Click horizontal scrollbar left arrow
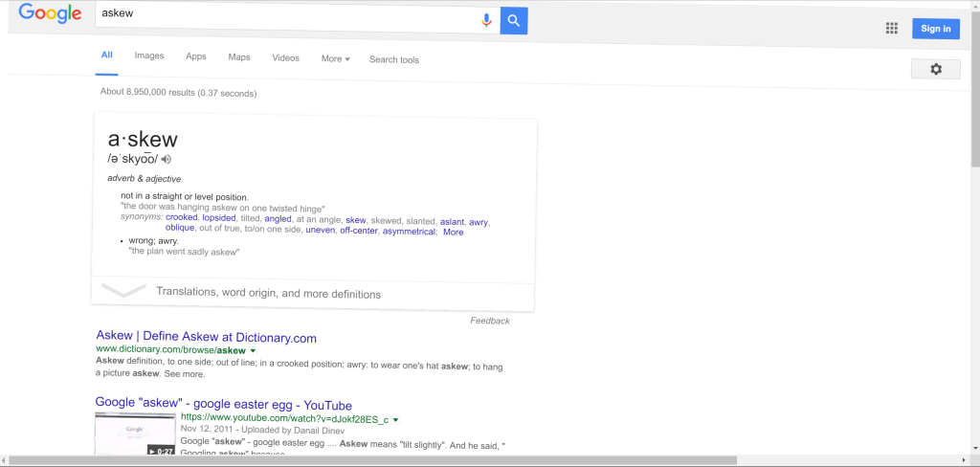980x467 pixels. pos(4,460)
